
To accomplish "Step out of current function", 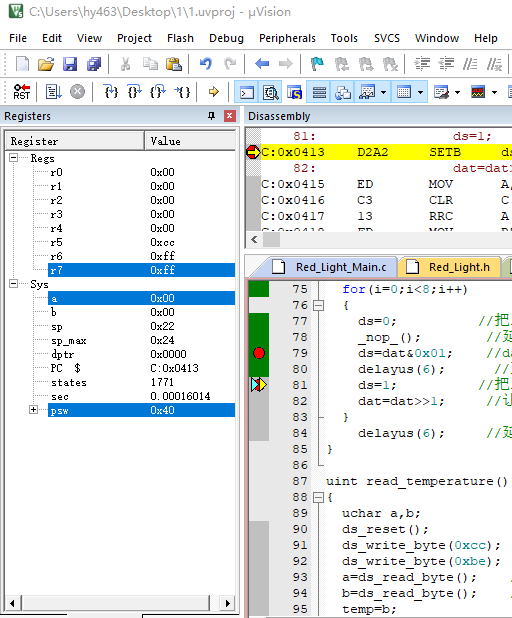I will point(158,92).
